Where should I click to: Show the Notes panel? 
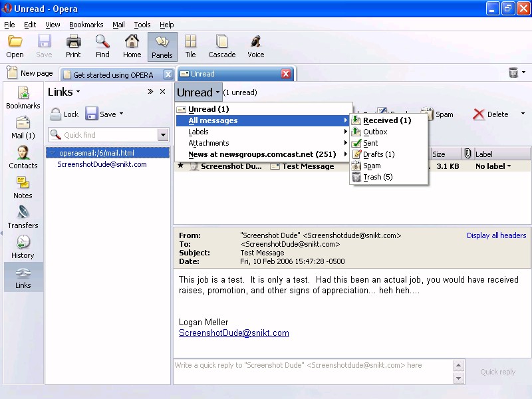(x=23, y=188)
